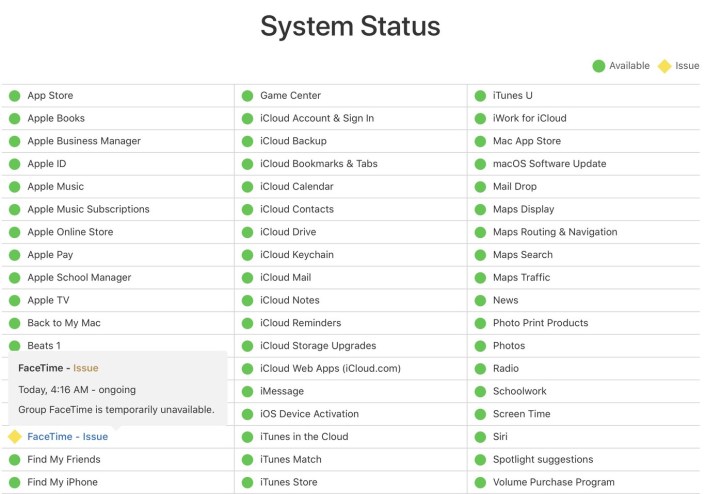Click the macOS Software Update entry
705x494 pixels.
coord(549,164)
